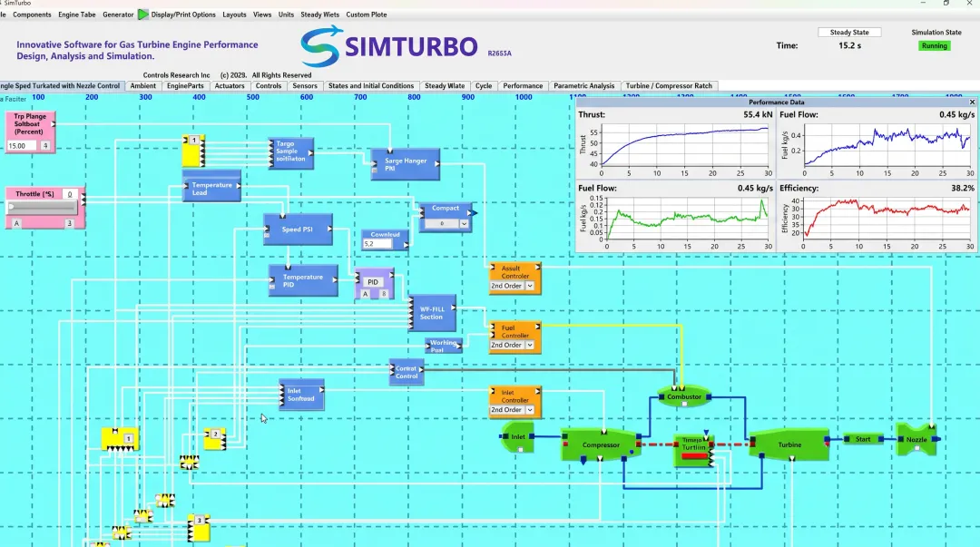Select the green Inlet block
Viewport: 980px width, 547px height.
point(518,437)
